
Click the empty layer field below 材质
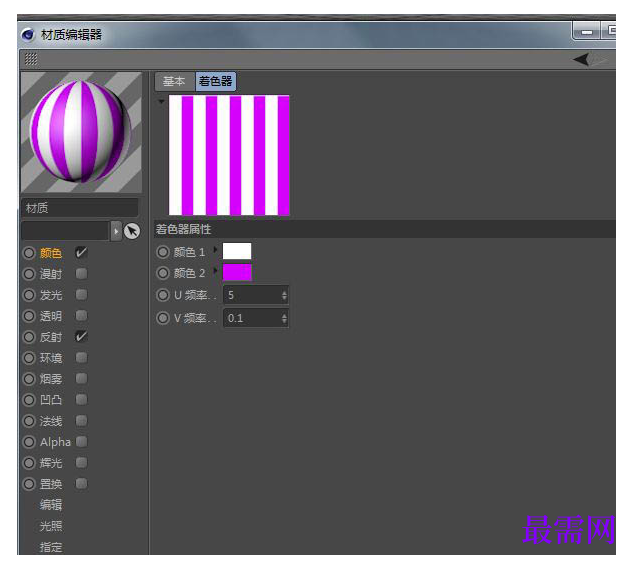pyautogui.click(x=66, y=231)
